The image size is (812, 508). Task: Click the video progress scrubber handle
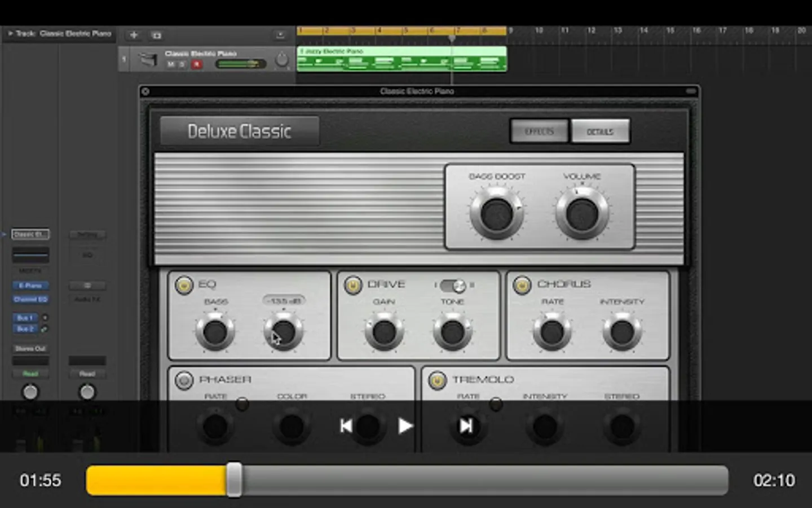click(x=234, y=480)
